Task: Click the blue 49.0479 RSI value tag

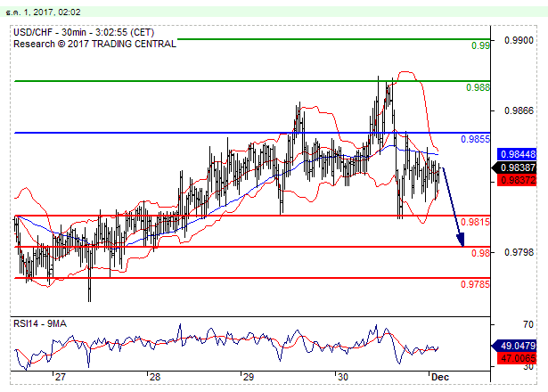Action: [x=514, y=346]
